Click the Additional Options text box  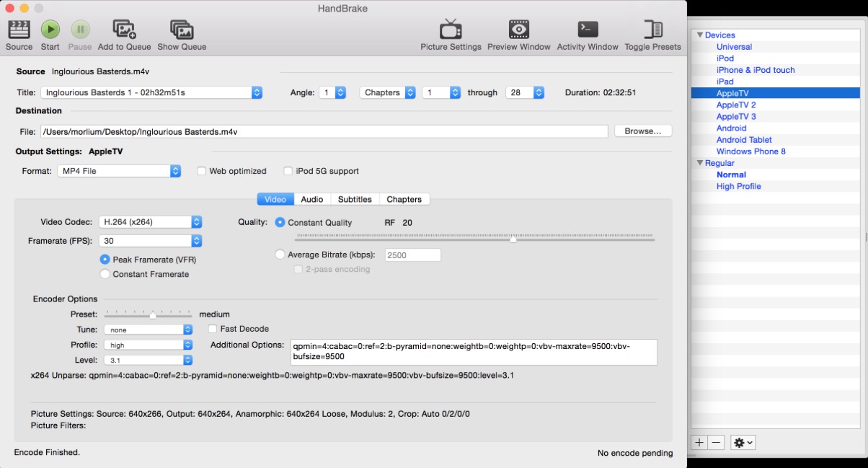pos(474,352)
